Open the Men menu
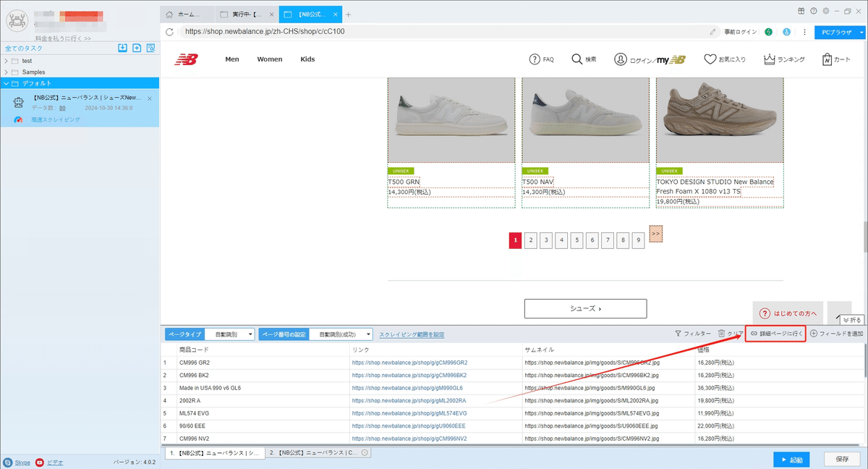The width and height of the screenshot is (868, 469). 232,59
